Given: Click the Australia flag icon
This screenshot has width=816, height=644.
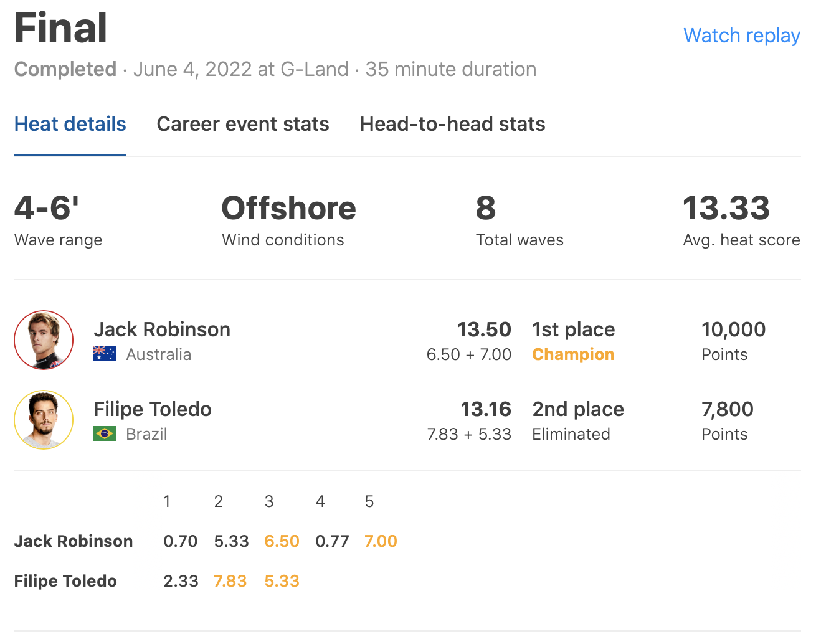Looking at the screenshot, I should tap(105, 354).
